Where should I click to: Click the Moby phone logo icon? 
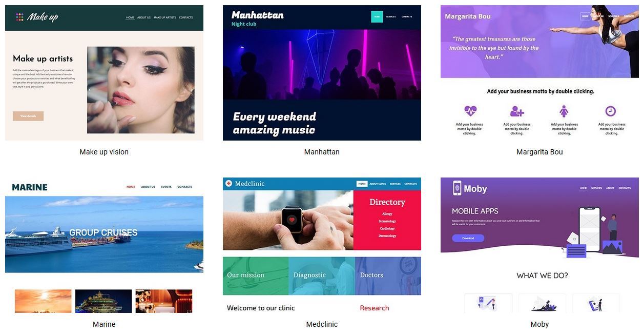[x=457, y=188]
